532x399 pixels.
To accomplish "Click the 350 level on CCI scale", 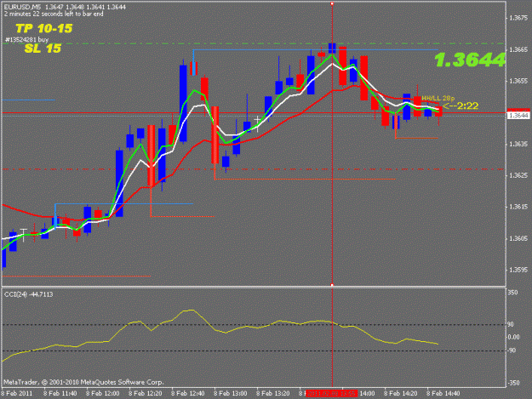I will 513,292.
